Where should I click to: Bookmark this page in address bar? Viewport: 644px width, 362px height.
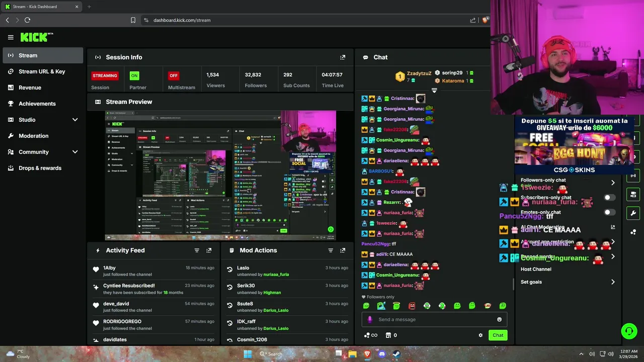pos(133,20)
